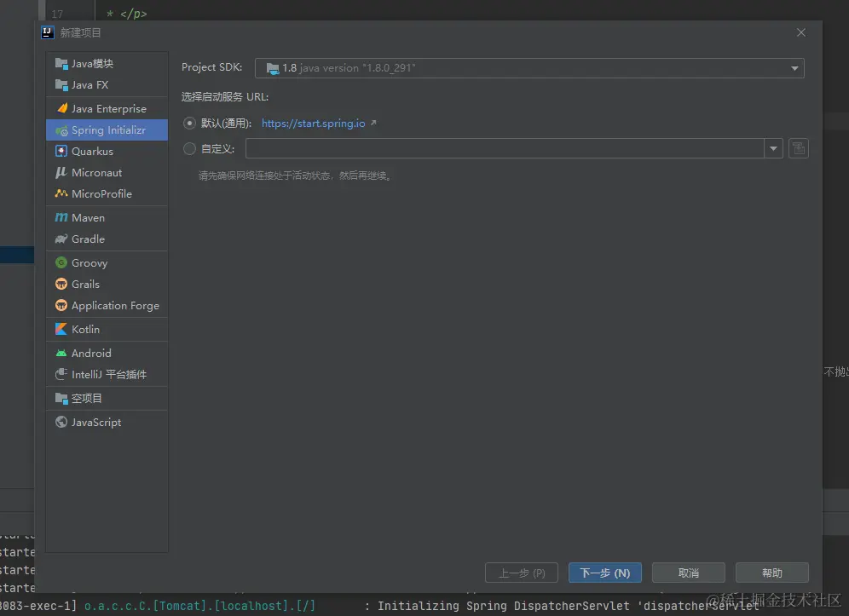Image resolution: width=849 pixels, height=616 pixels.
Task: Click the 帮助 button
Action: (772, 573)
